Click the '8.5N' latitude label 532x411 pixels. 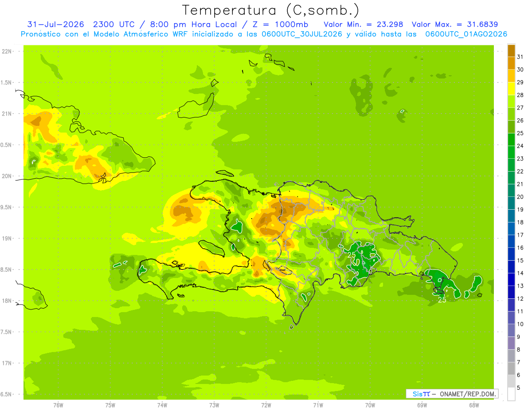point(6,270)
